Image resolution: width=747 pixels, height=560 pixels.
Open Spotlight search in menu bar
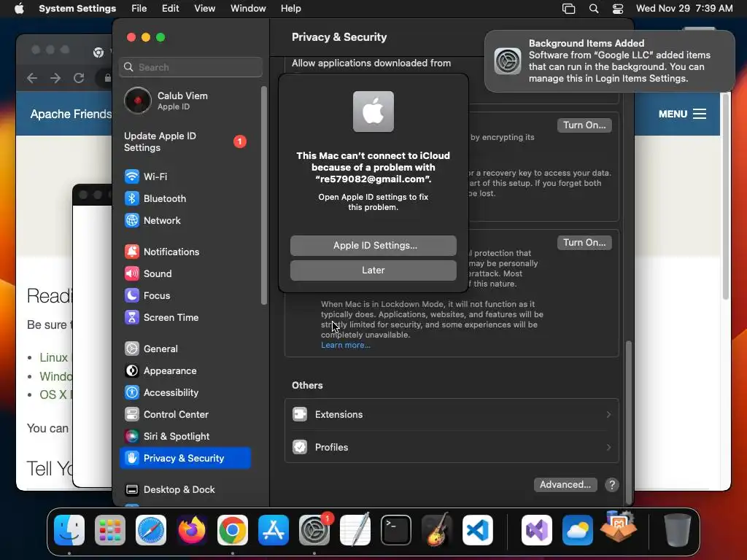(x=594, y=9)
